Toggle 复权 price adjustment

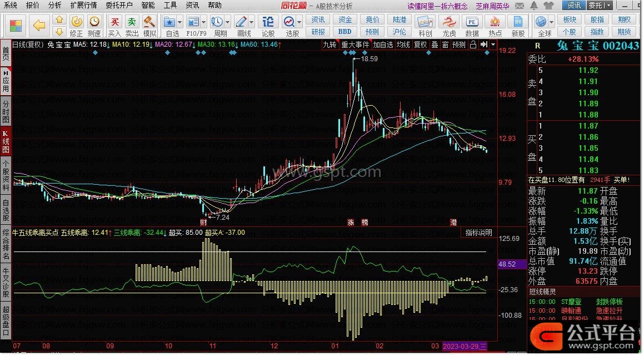pos(420,45)
